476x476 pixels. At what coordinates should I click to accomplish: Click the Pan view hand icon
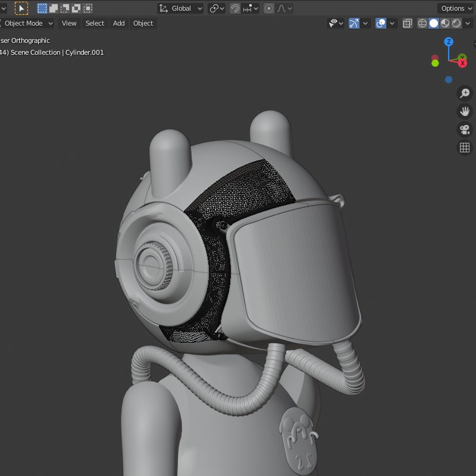click(465, 111)
